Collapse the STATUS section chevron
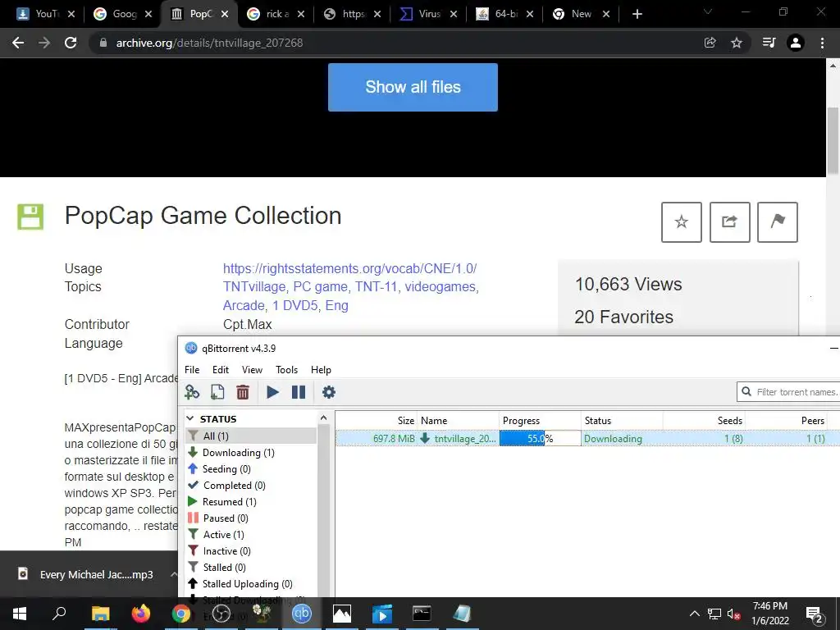Image resolution: width=840 pixels, height=630 pixels. point(190,418)
